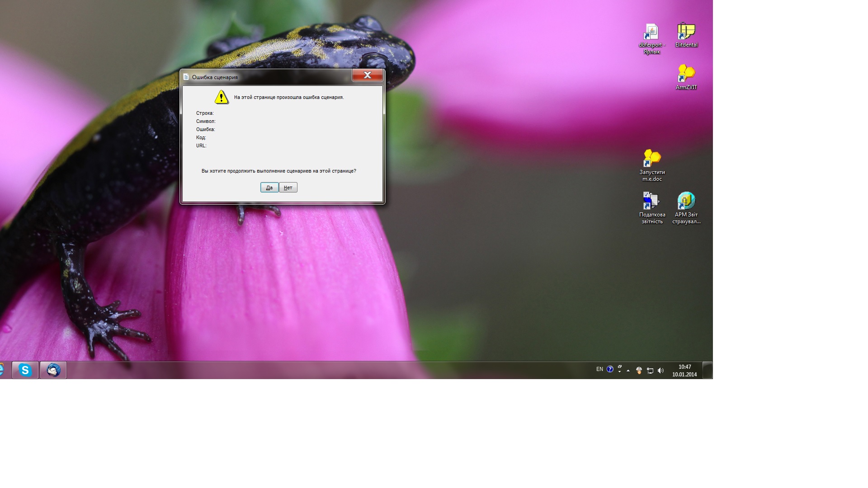Click the network connection tray icon
The width and height of the screenshot is (868, 488).
[650, 371]
